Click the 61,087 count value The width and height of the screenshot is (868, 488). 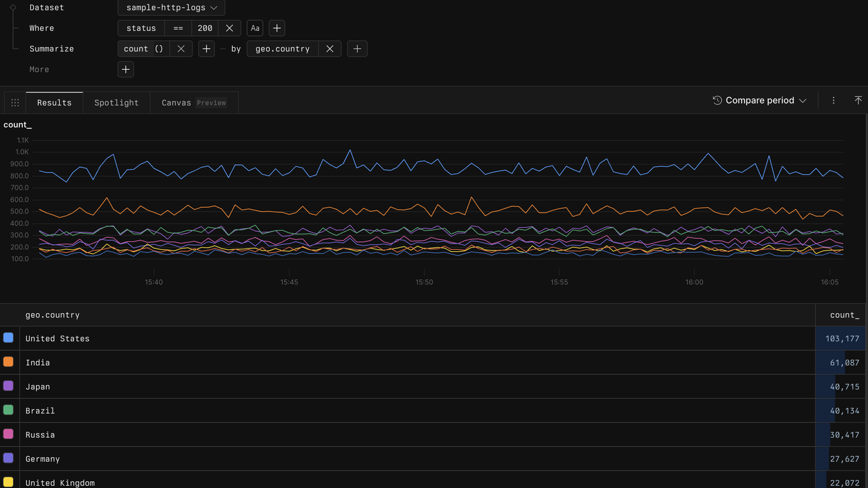[x=844, y=363]
